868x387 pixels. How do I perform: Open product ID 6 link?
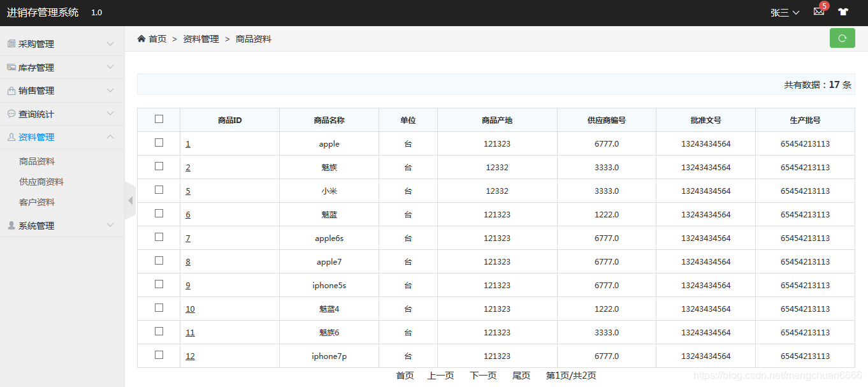(188, 215)
